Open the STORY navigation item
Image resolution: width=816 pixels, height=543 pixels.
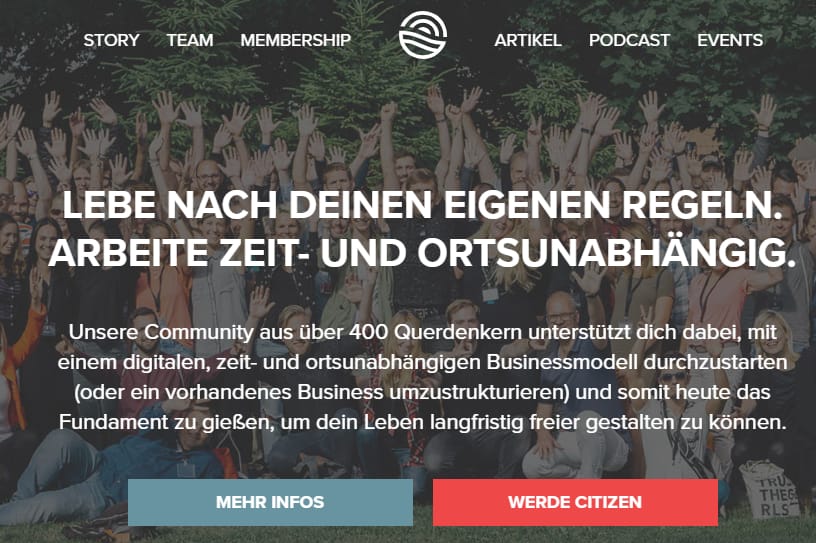tap(111, 40)
